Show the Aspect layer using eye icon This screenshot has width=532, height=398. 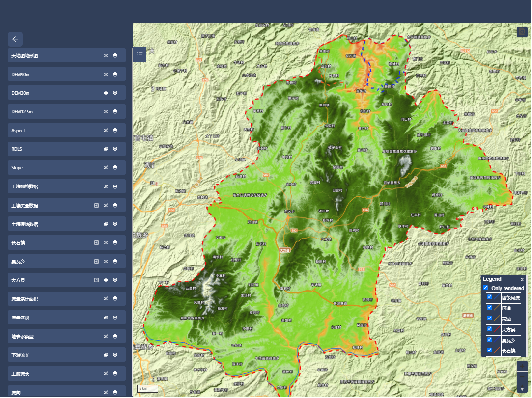click(106, 131)
